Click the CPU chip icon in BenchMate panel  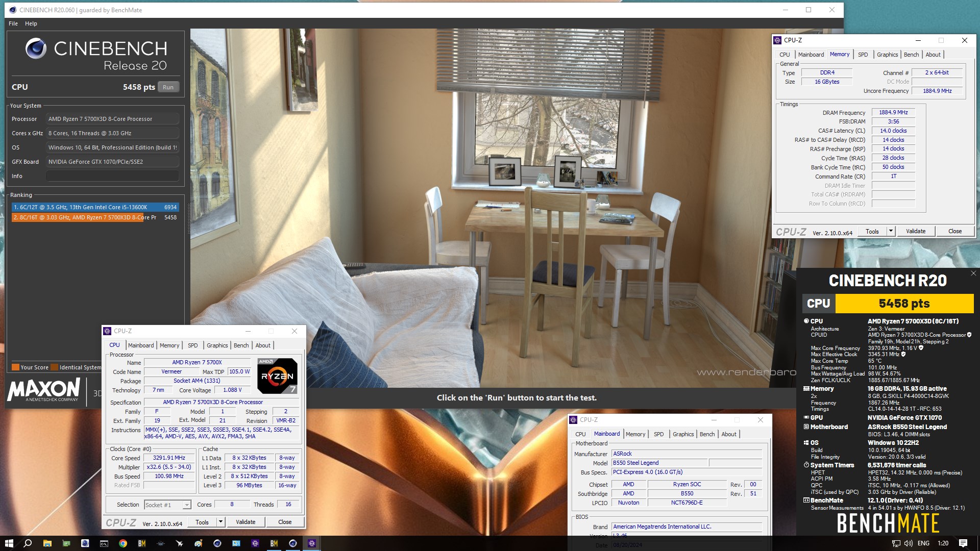[806, 321]
